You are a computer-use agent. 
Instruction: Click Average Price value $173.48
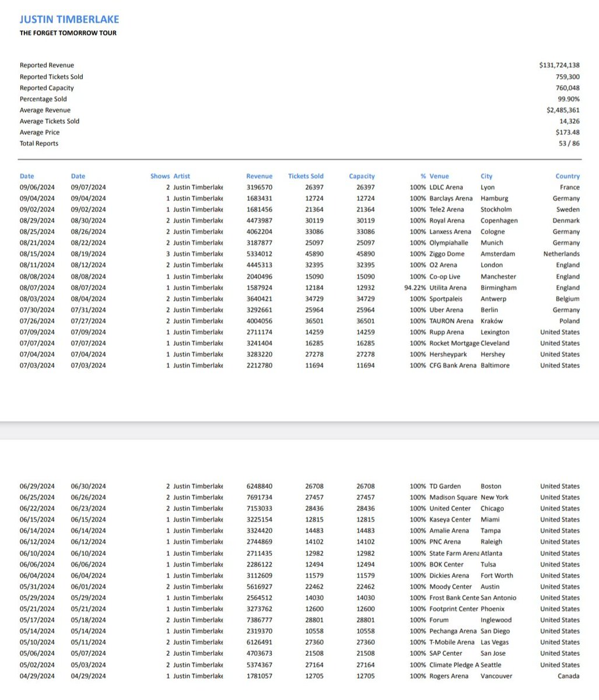[x=568, y=132]
